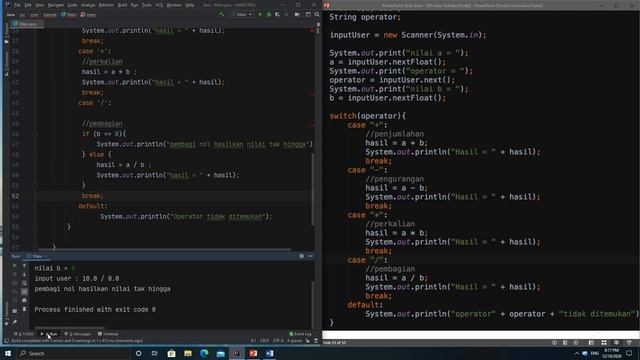
Task: Click the Run console horizontal scrollbar
Action: (69, 327)
